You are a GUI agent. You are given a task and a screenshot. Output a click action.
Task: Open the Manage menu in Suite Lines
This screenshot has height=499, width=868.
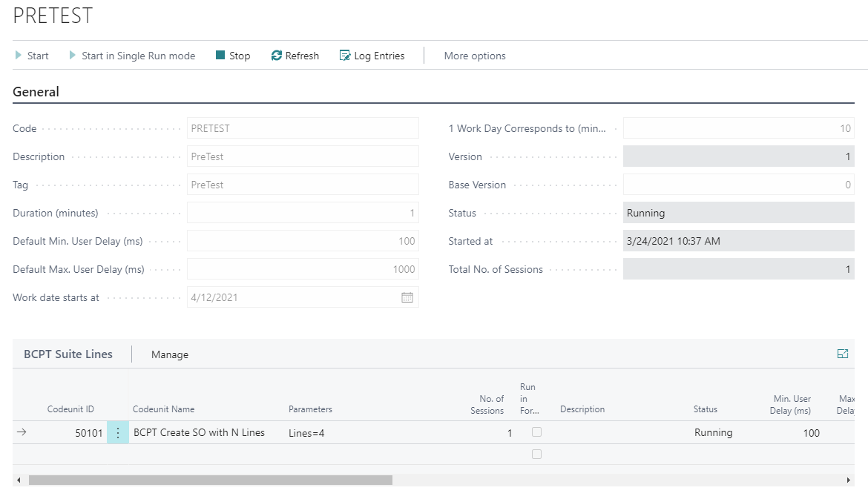(x=169, y=354)
